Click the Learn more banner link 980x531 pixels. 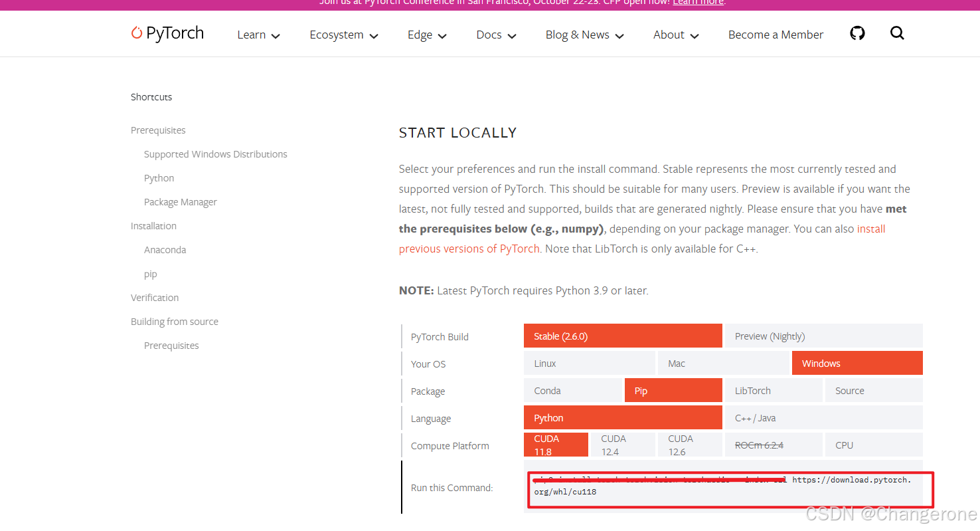pyautogui.click(x=698, y=3)
